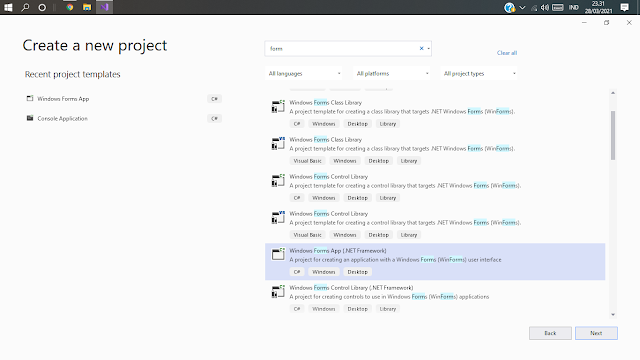The width and height of the screenshot is (640, 360).
Task: Select Windows Forms Control Library (.NET Framework) title
Action: [351, 288]
